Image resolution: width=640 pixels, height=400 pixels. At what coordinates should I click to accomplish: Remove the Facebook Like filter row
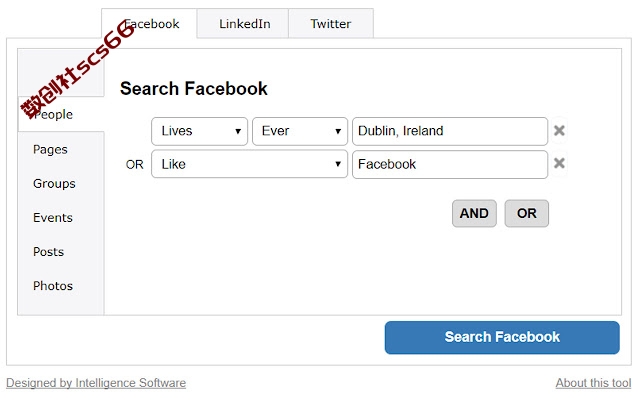559,163
